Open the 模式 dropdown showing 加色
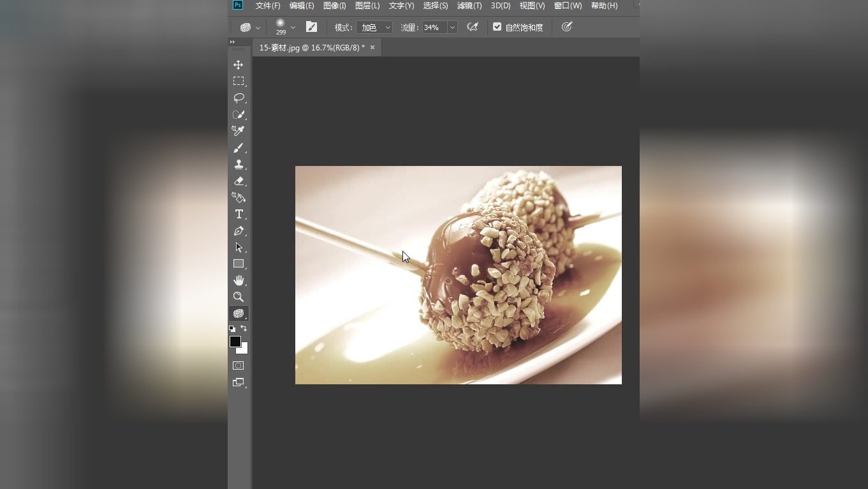Viewport: 868px width, 489px height. coord(374,27)
